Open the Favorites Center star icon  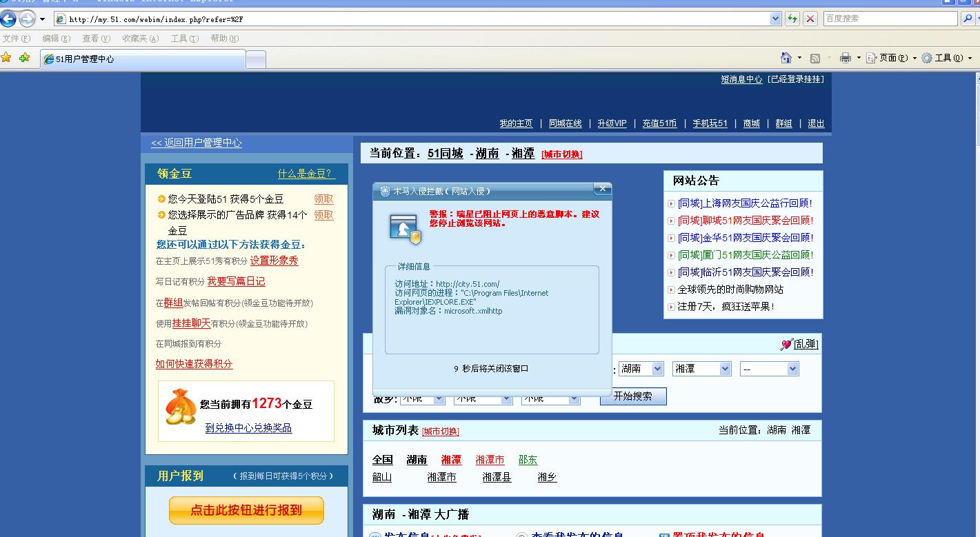point(7,58)
